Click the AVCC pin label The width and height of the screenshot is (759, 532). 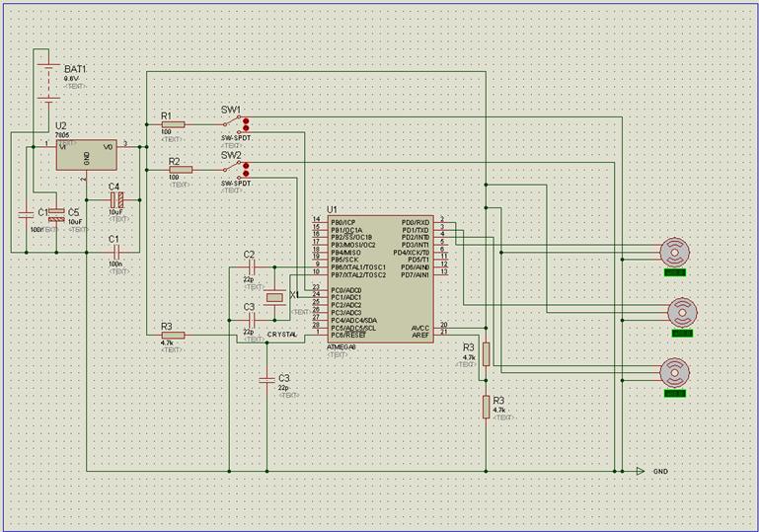tap(420, 328)
